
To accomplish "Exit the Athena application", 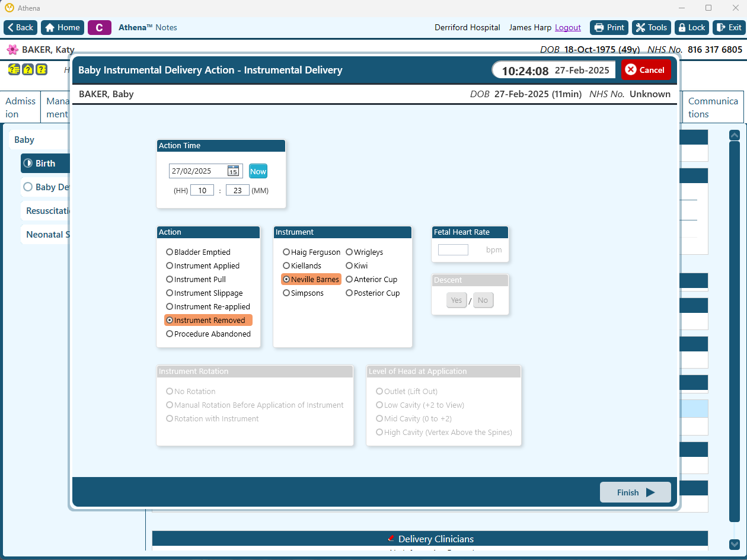I will [729, 27].
